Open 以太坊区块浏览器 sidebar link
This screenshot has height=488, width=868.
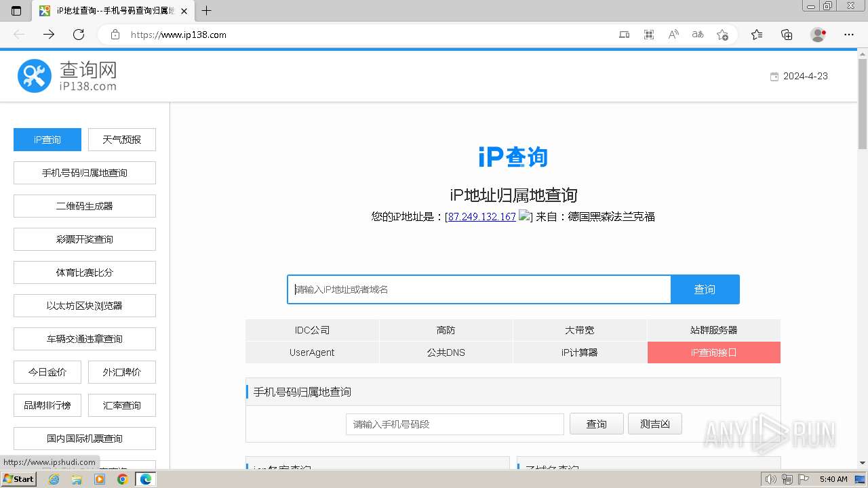pos(85,306)
